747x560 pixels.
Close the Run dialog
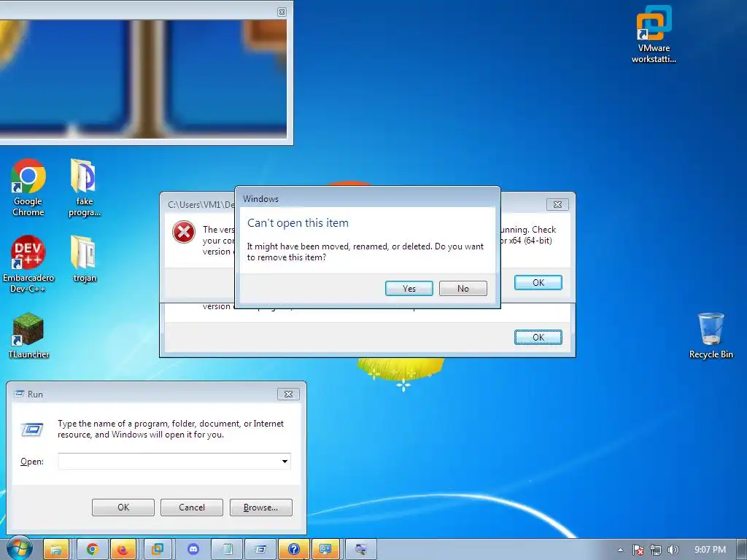coord(288,394)
